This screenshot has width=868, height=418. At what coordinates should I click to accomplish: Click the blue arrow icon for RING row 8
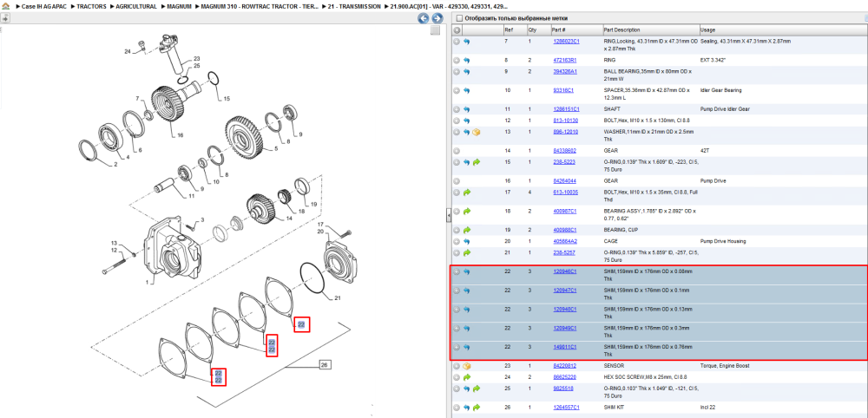[x=466, y=60]
